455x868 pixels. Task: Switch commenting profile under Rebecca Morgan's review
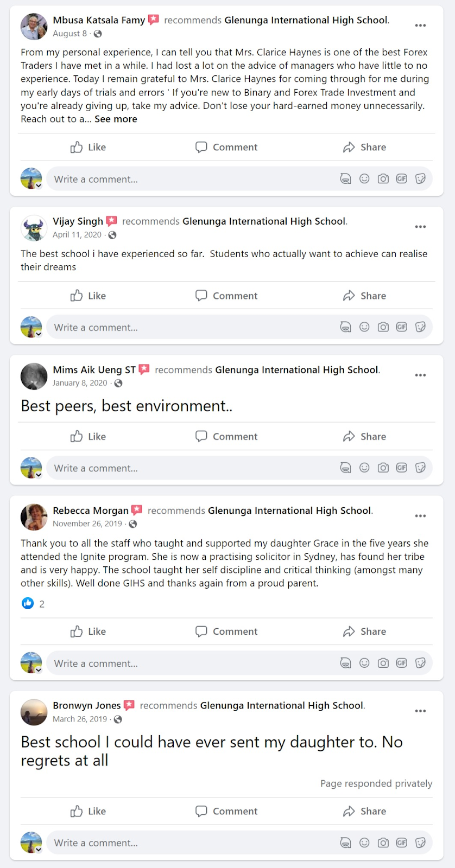39,670
